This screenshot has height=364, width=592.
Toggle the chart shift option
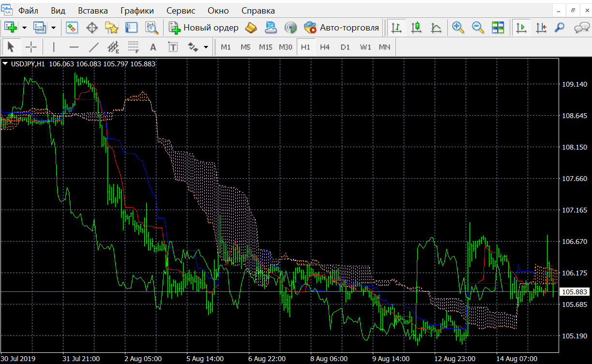click(541, 28)
